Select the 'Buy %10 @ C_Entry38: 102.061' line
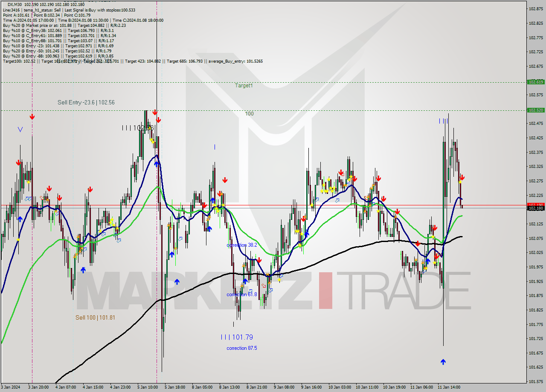546x392 pixels. coord(58,30)
